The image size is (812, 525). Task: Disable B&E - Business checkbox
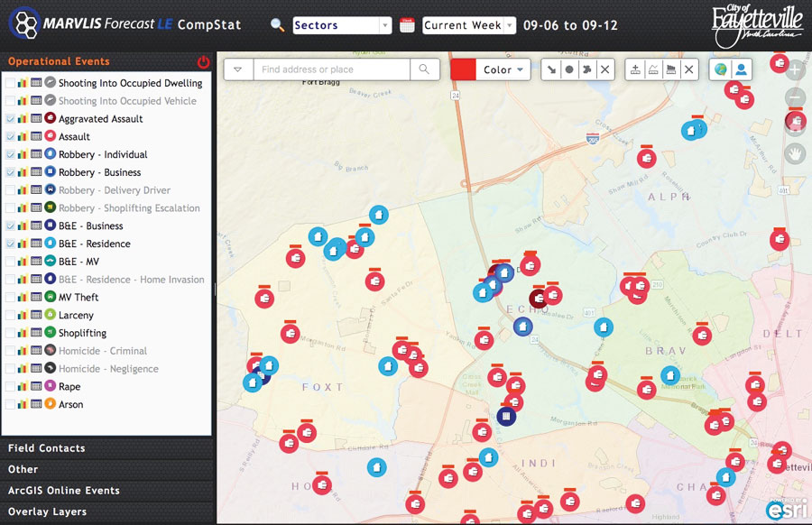click(10, 226)
